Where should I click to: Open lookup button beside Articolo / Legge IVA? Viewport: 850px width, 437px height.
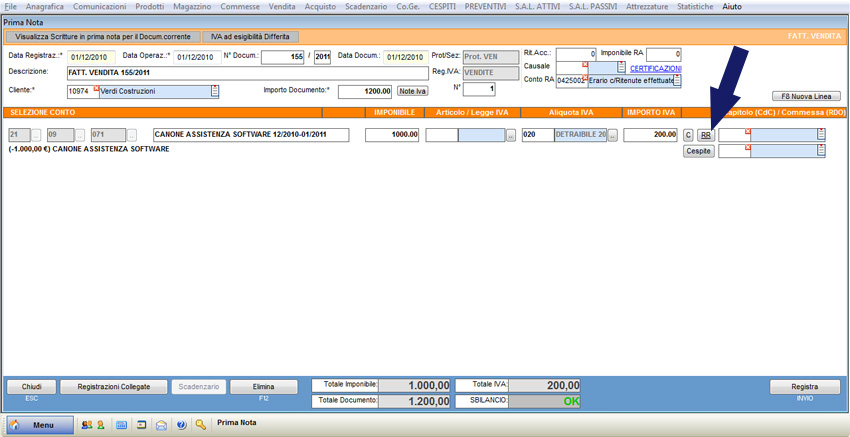(x=511, y=135)
